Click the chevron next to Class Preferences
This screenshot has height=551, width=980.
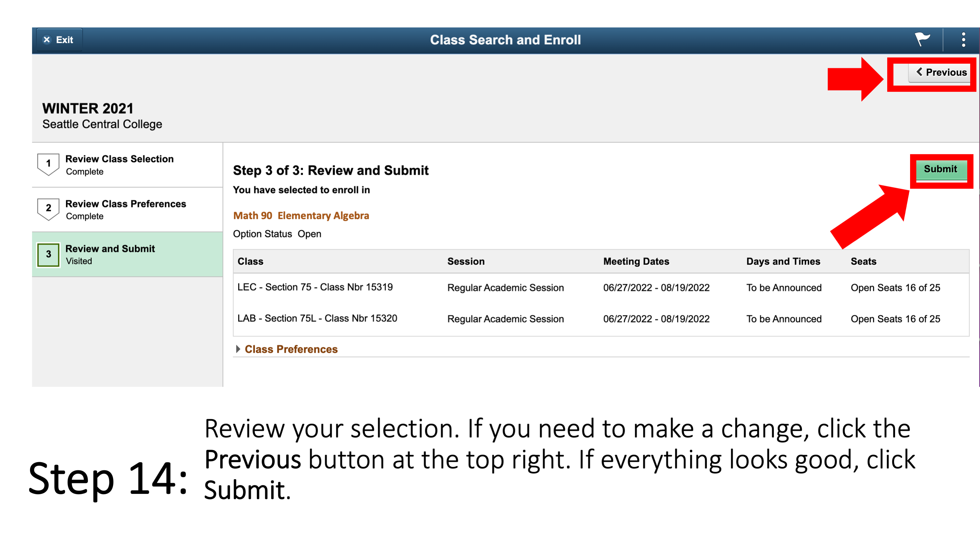[240, 348]
